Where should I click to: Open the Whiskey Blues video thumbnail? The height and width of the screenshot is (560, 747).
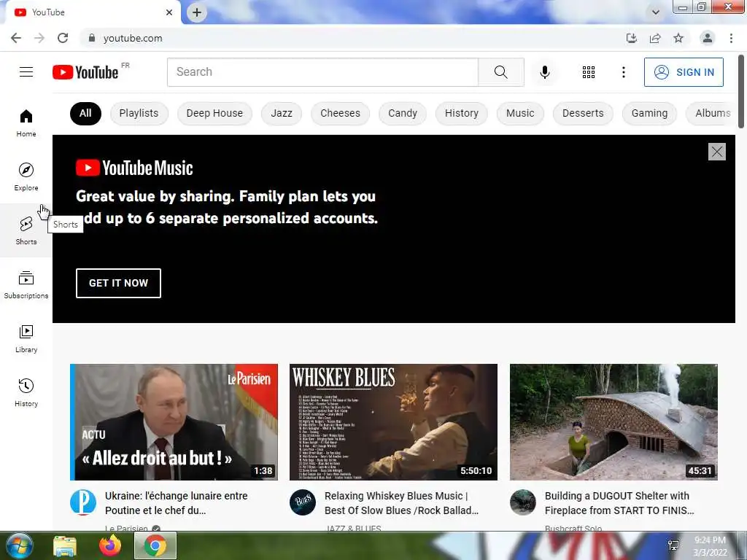pyautogui.click(x=393, y=422)
